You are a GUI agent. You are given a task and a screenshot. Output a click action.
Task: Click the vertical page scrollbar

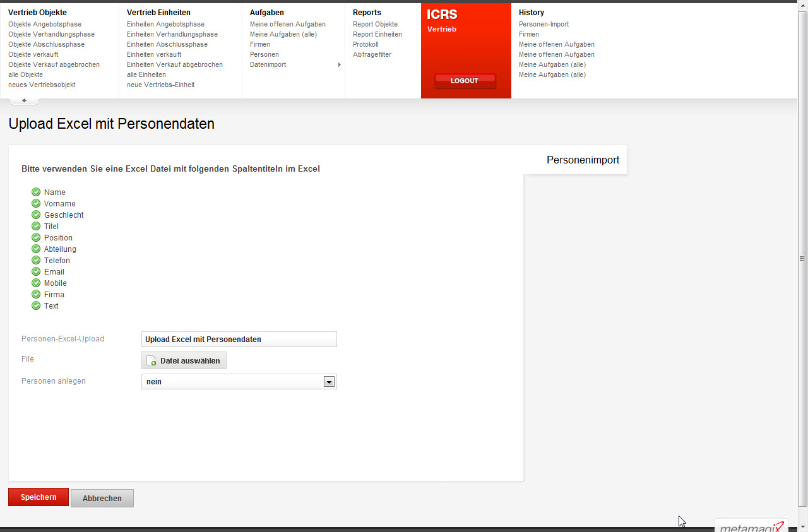[803, 259]
